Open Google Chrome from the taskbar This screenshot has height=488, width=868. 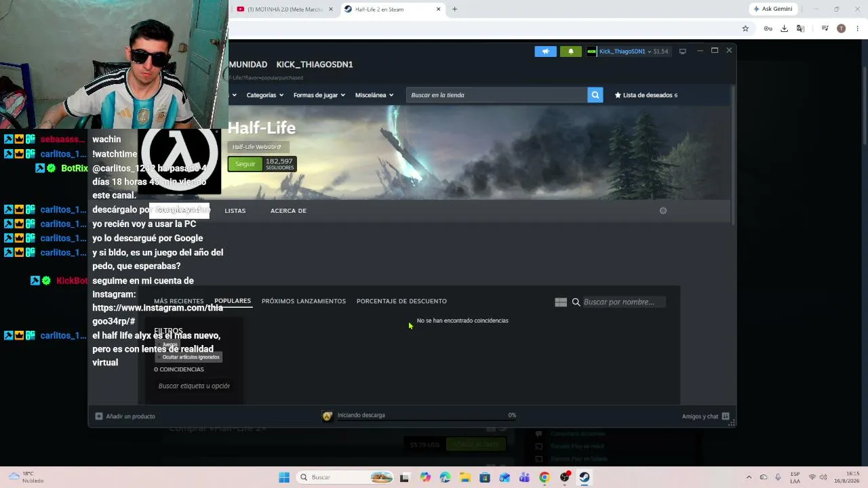pos(544,477)
